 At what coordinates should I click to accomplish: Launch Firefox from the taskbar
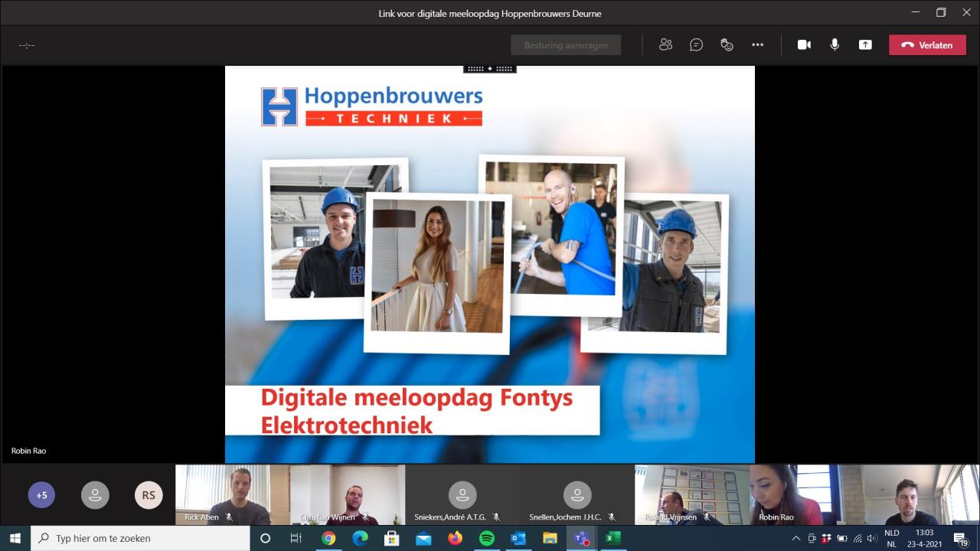455,538
